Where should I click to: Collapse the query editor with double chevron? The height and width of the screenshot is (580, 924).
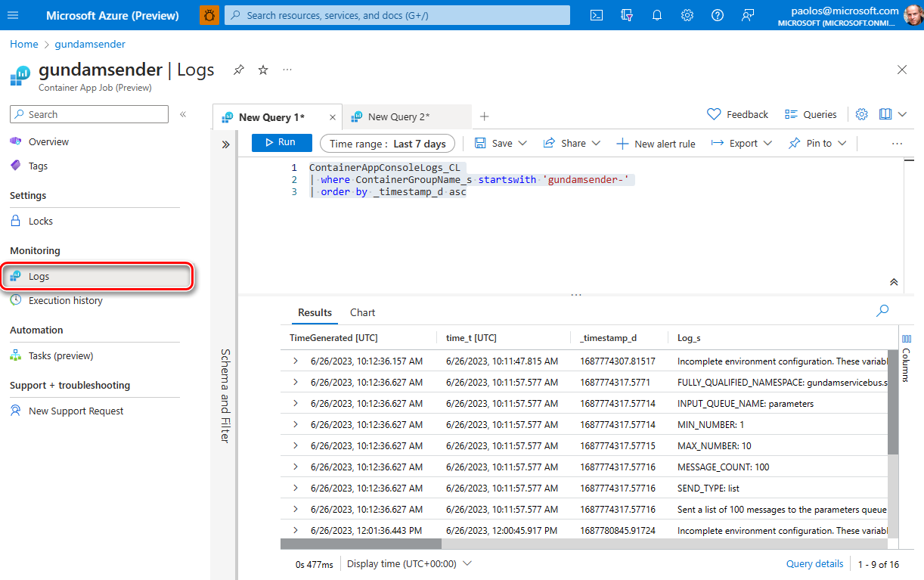[x=894, y=281]
